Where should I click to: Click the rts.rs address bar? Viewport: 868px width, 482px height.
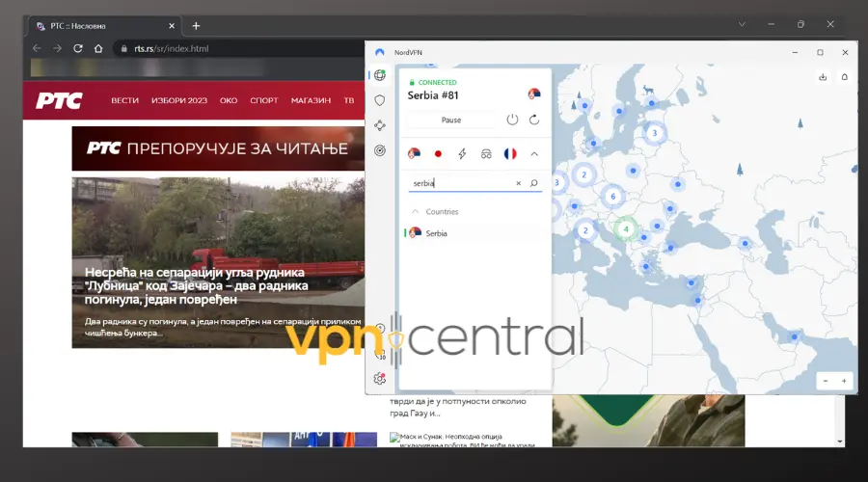238,49
